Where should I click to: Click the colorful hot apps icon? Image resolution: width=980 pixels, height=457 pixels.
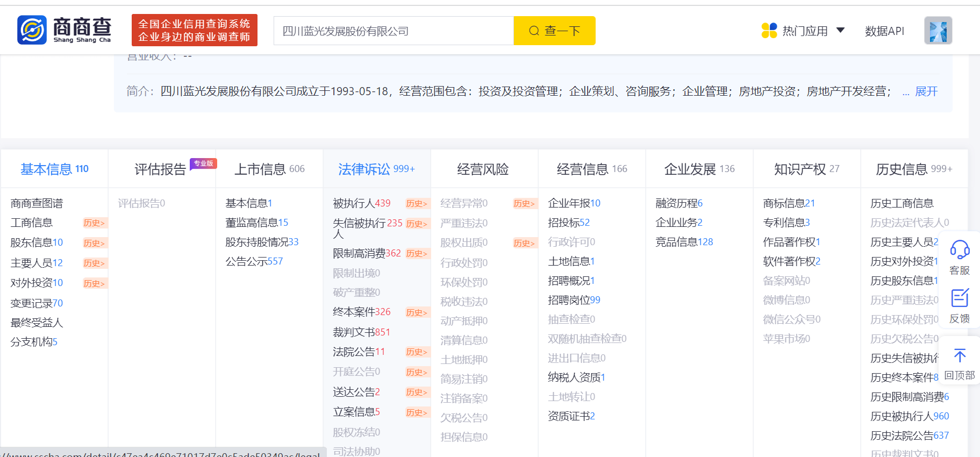pos(769,31)
